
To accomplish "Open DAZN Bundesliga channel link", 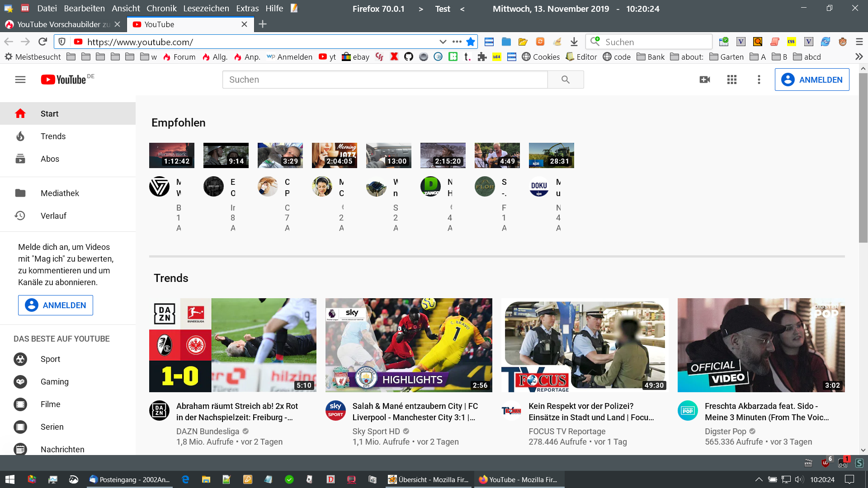I will click(x=208, y=431).
